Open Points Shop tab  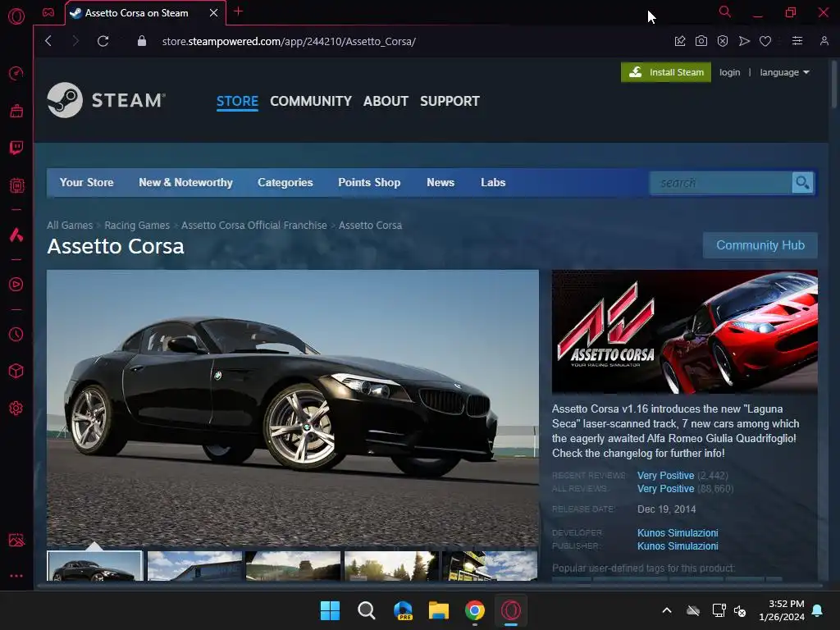click(x=369, y=183)
